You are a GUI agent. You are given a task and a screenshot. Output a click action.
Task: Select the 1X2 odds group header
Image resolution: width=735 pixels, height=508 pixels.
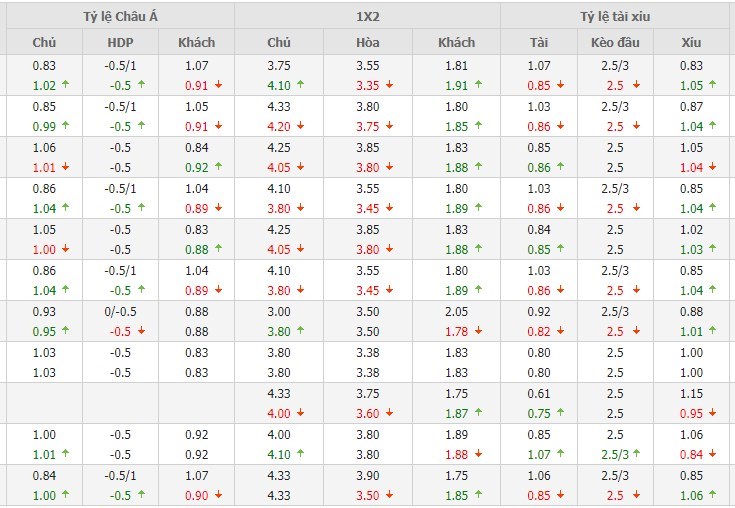pyautogui.click(x=367, y=16)
